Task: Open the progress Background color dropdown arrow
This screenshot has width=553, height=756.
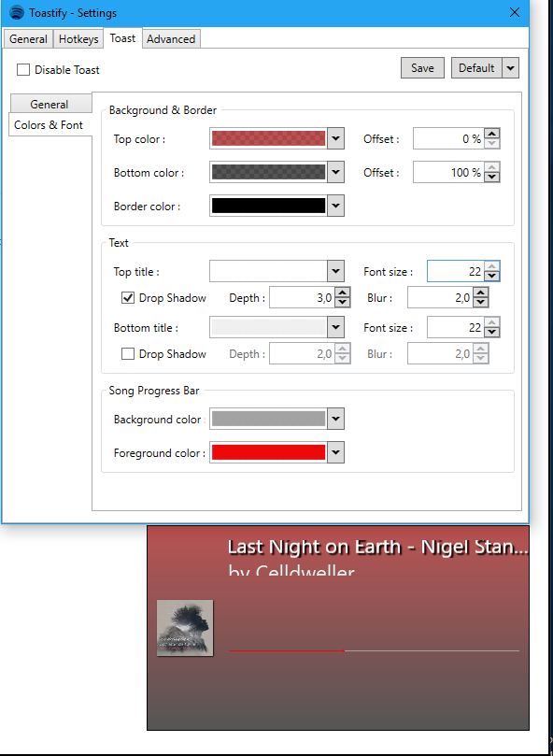Action: click(x=335, y=419)
